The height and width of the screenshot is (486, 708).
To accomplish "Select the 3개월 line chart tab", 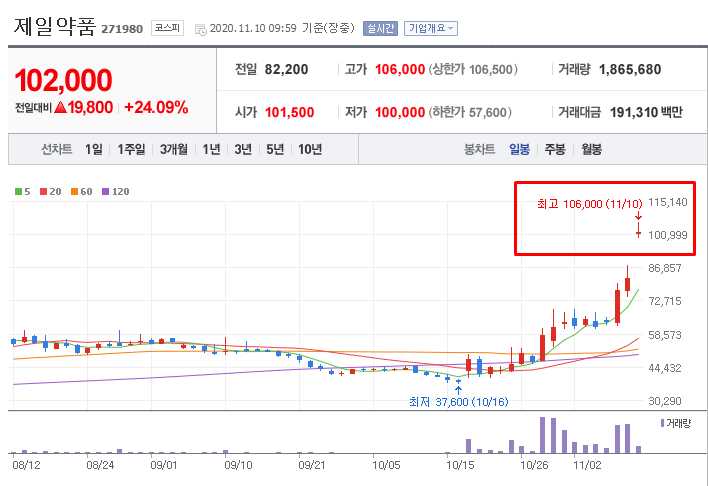I will pos(174,149).
